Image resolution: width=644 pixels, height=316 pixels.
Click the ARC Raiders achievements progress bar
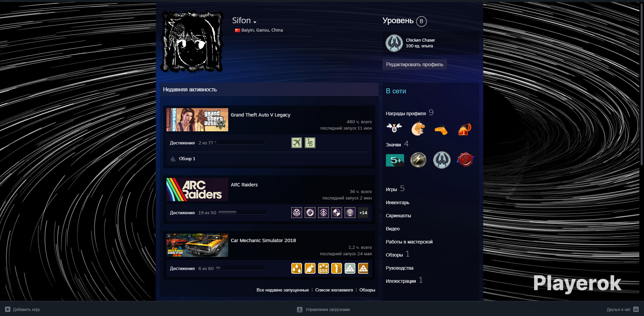pos(243,213)
